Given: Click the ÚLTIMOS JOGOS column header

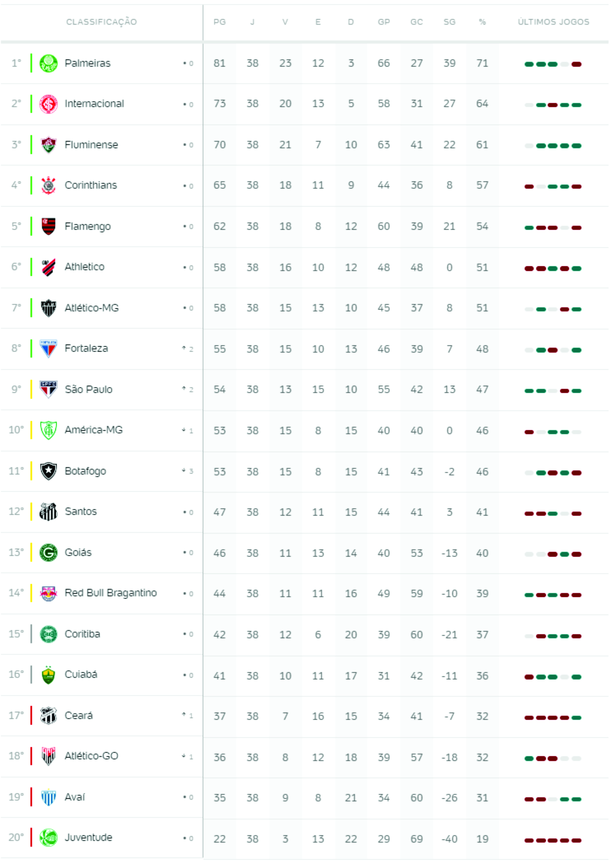Looking at the screenshot, I should click(x=553, y=22).
